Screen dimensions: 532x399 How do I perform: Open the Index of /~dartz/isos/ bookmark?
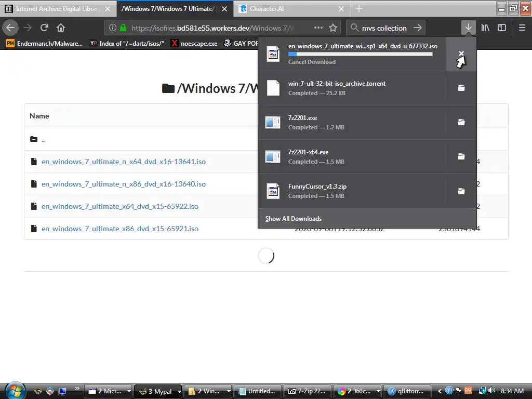(x=127, y=43)
